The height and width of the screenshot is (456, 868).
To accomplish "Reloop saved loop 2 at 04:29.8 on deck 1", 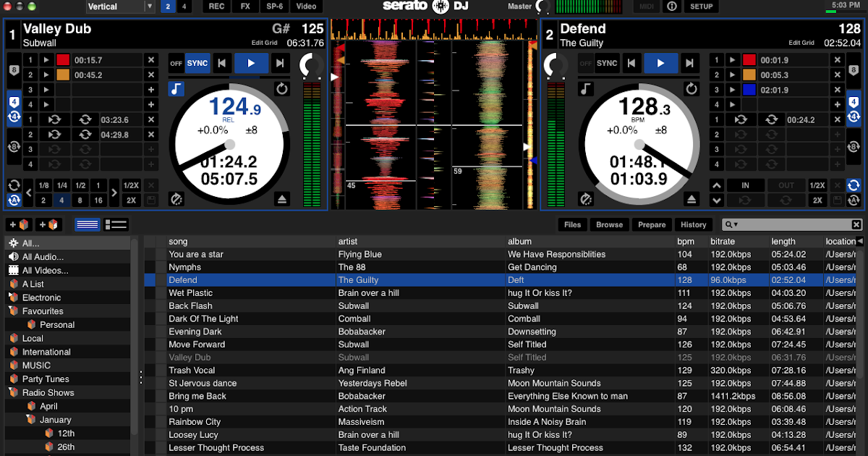I will click(85, 135).
